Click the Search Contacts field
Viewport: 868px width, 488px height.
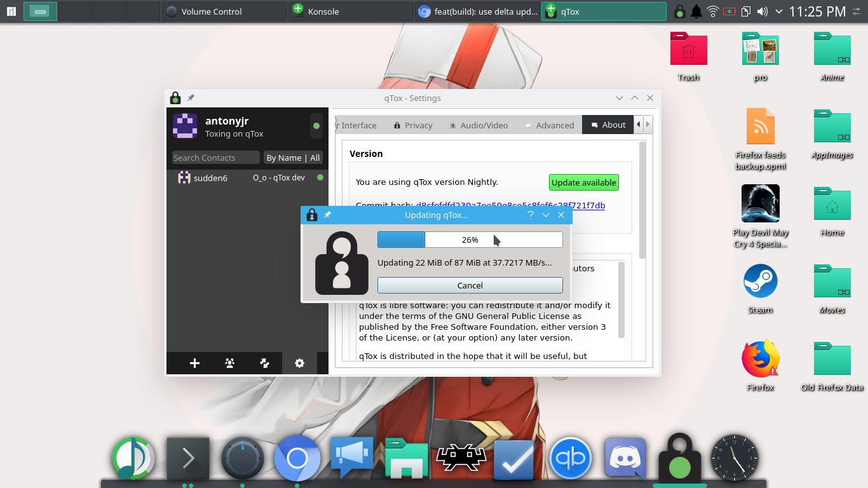pyautogui.click(x=215, y=157)
